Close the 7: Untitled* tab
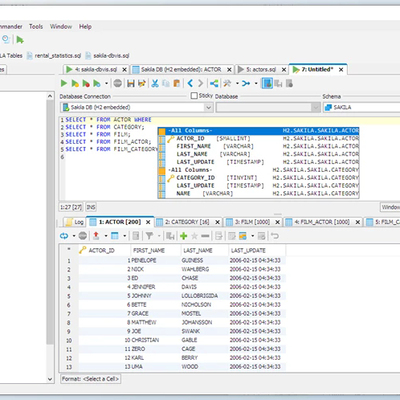Image resolution: width=400 pixels, height=400 pixels. point(341,69)
